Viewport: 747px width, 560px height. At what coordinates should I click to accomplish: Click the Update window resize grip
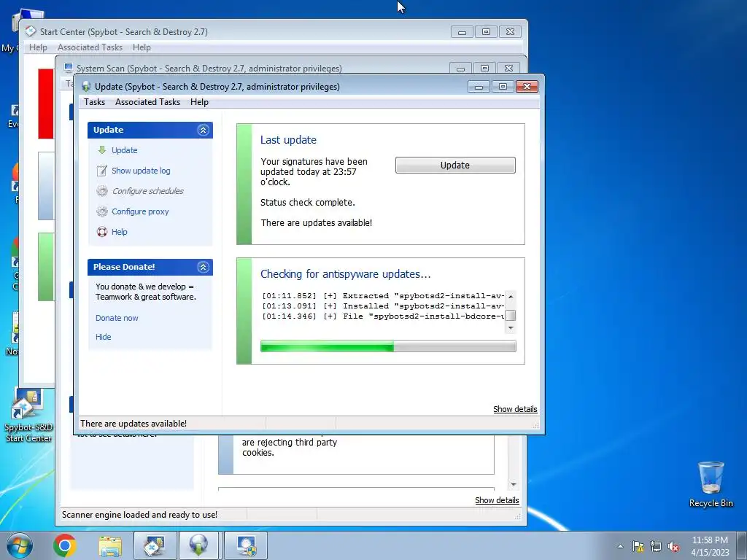[x=535, y=425]
